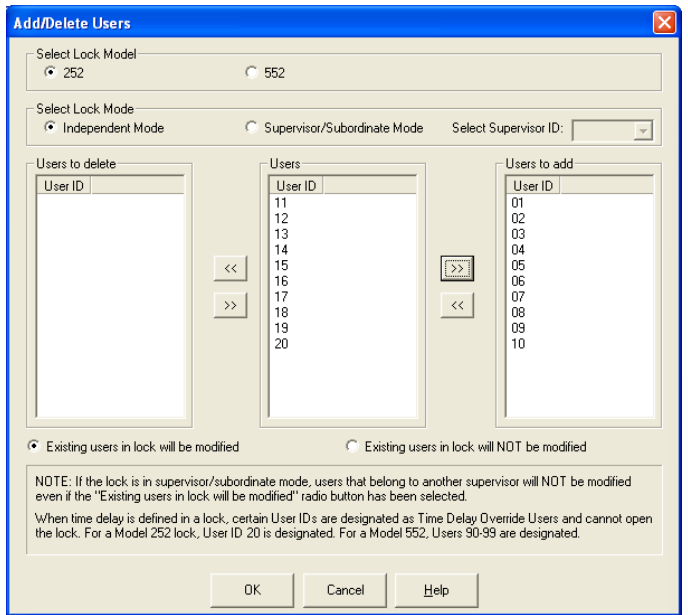Select user 18 in Users list
This screenshot has height=615, width=688.
281,312
